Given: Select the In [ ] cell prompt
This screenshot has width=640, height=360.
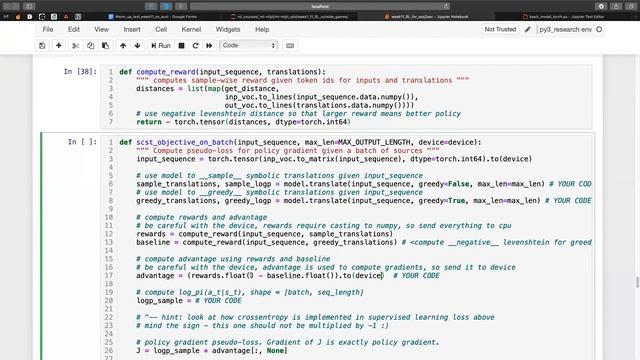Looking at the screenshot, I should tap(82, 142).
